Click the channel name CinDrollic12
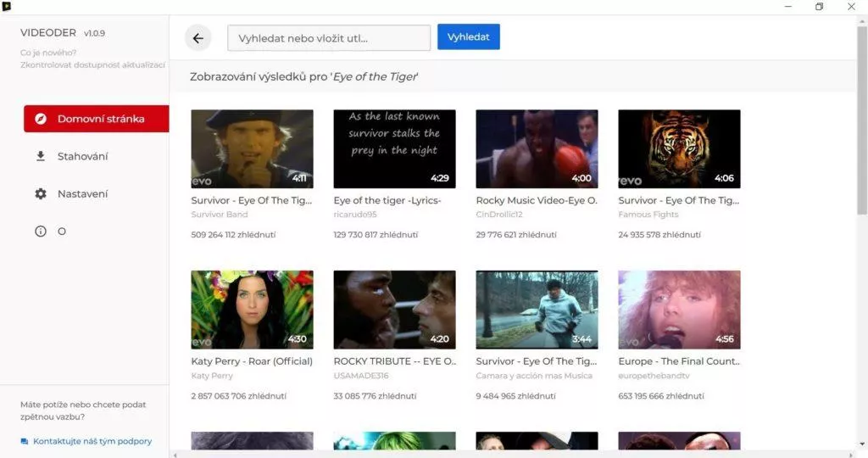This screenshot has height=458, width=868. click(x=498, y=215)
